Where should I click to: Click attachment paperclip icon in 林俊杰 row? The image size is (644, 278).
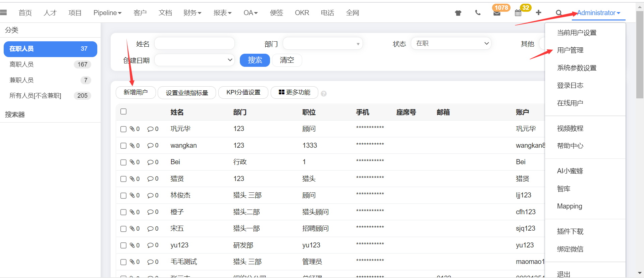click(x=132, y=195)
